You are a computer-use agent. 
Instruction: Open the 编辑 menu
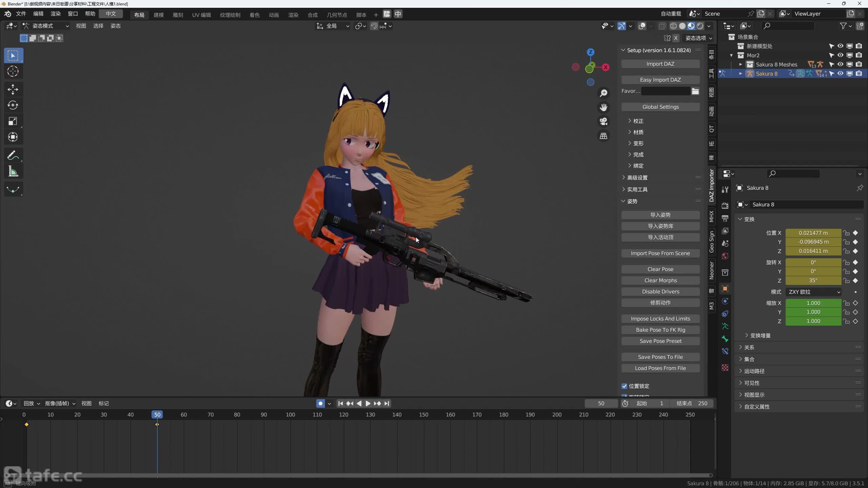tap(38, 14)
